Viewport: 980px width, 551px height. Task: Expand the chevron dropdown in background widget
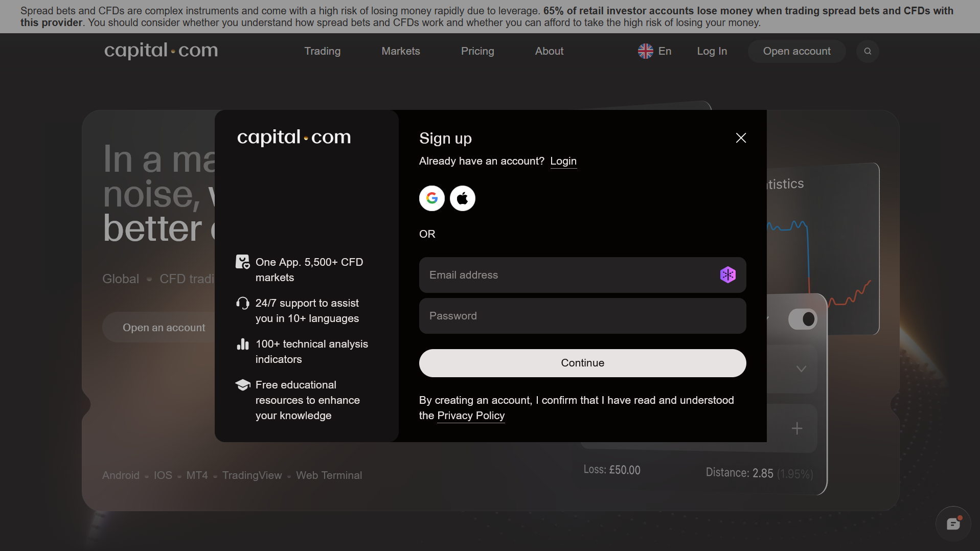[801, 369]
